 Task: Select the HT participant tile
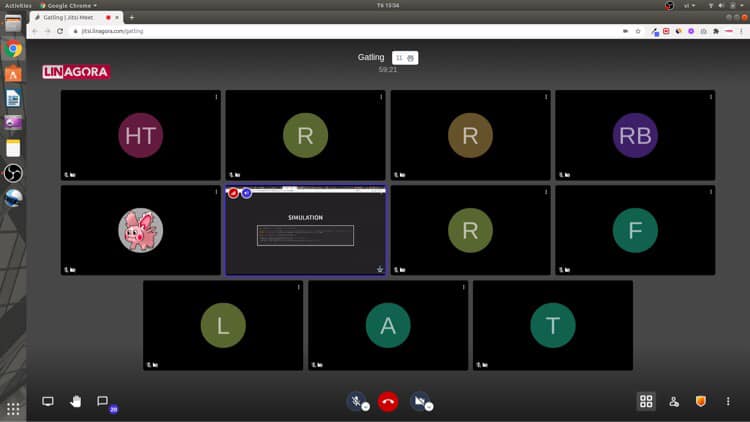click(x=141, y=135)
